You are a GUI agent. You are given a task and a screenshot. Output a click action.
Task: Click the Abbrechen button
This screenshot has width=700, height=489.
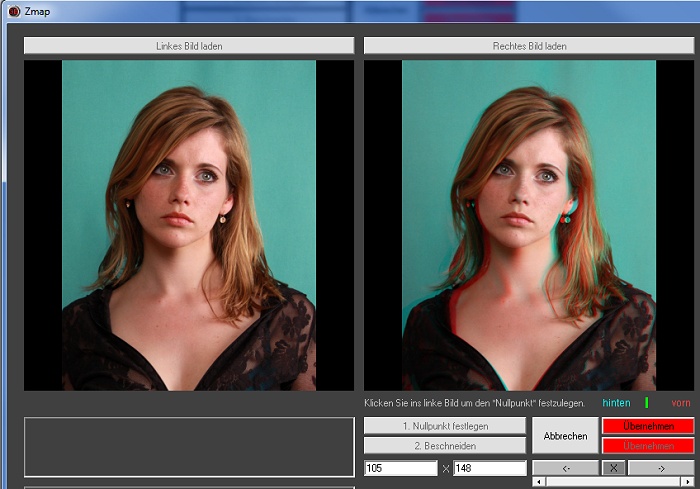pyautogui.click(x=565, y=436)
